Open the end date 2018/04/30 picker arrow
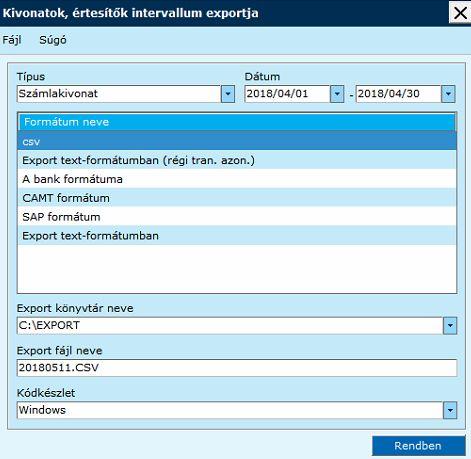The width and height of the screenshot is (471, 459). click(x=448, y=94)
